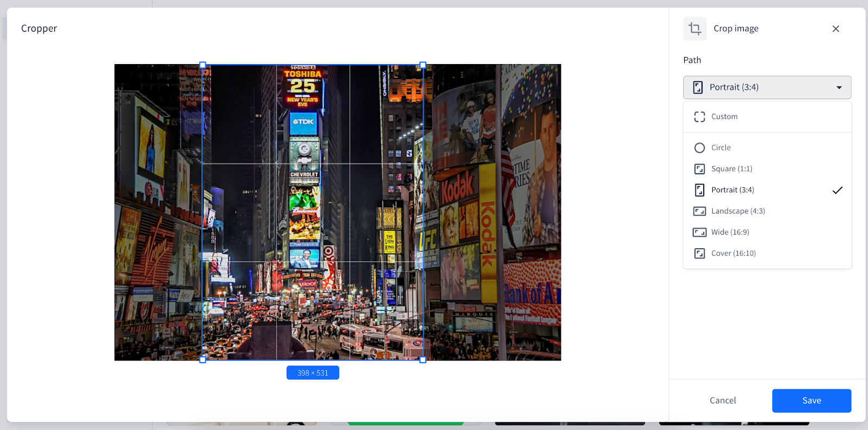This screenshot has width=868, height=430.
Task: Click inside the crop selection area
Action: [313, 212]
